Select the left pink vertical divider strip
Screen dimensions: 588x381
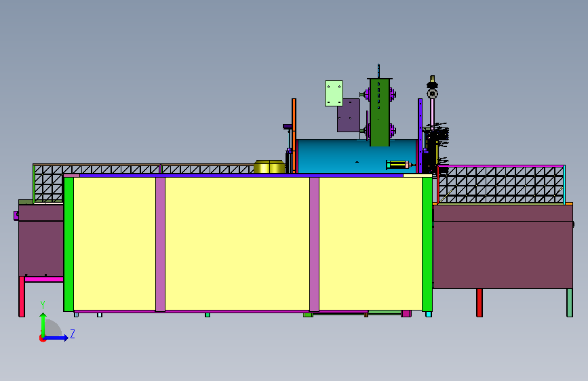[x=161, y=244]
